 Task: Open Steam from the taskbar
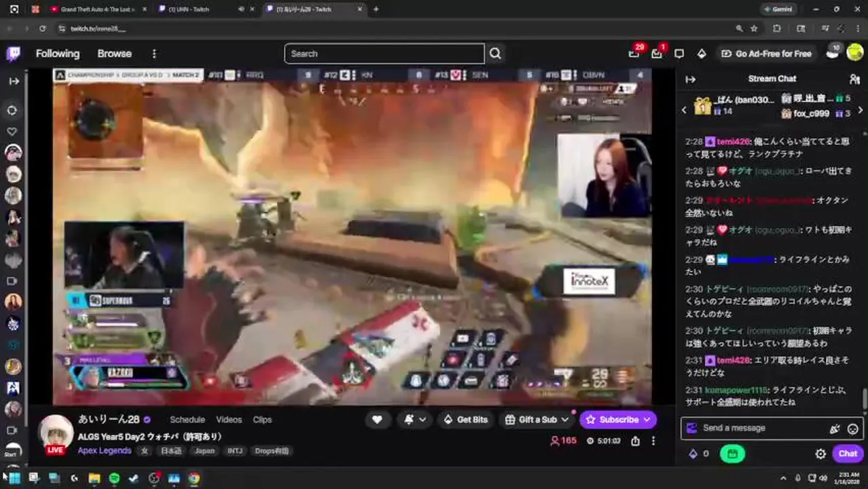[x=134, y=478]
